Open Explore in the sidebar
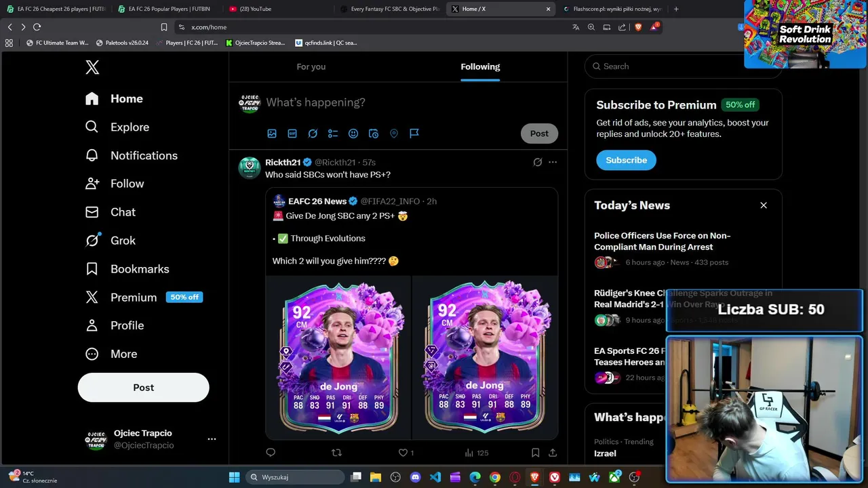Screen dimensions: 868x488 coord(117,127)
